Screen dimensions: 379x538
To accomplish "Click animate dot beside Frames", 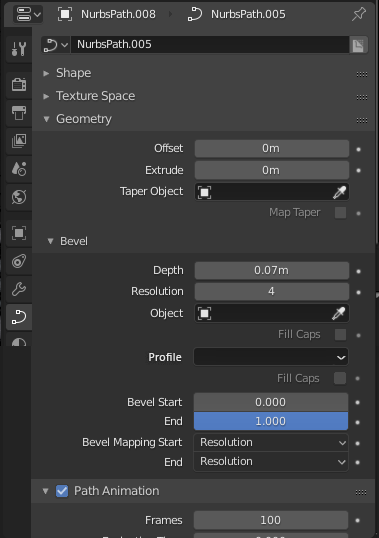I will click(357, 521).
